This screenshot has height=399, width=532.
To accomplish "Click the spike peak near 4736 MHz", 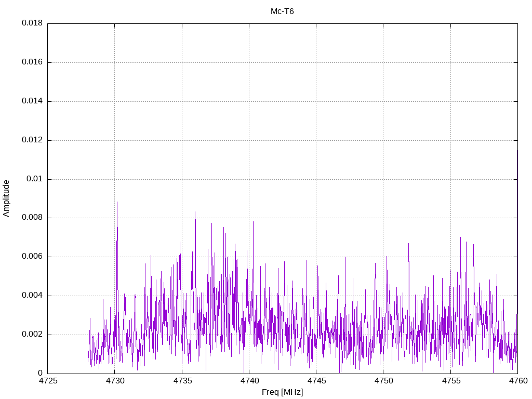I will coord(195,212).
